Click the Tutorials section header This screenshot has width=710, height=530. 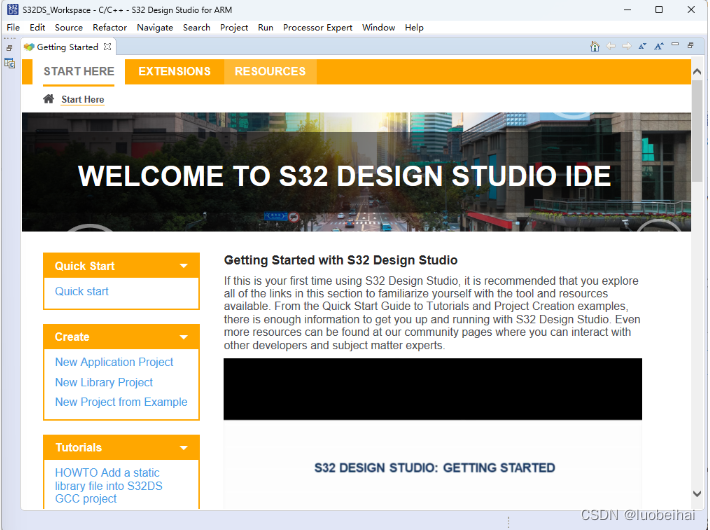coord(121,448)
